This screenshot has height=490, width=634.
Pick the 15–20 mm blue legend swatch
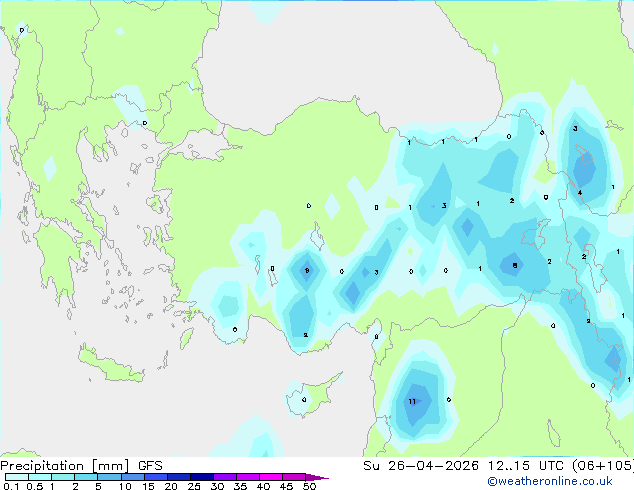[x=156, y=477]
